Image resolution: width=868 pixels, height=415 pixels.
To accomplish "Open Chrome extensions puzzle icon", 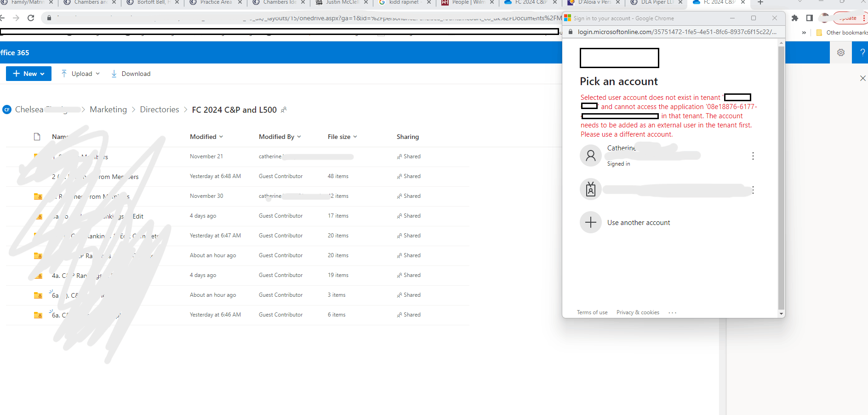I will click(x=795, y=18).
